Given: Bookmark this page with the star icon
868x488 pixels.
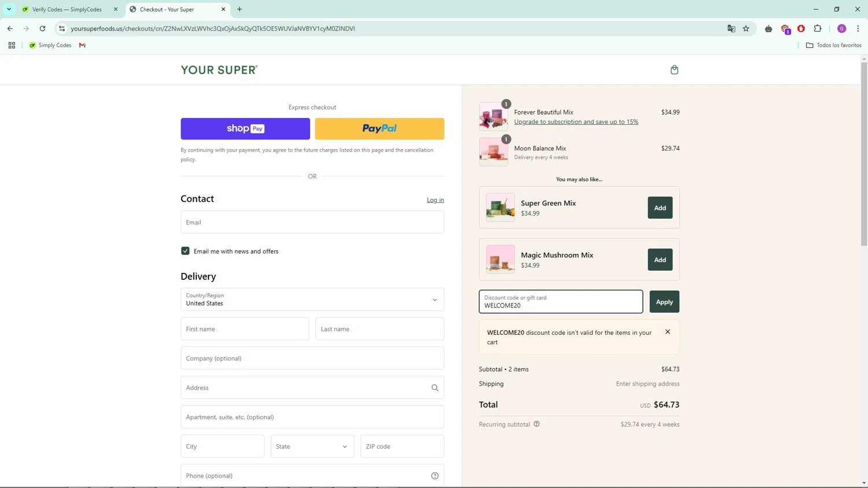Looking at the screenshot, I should 746,28.
